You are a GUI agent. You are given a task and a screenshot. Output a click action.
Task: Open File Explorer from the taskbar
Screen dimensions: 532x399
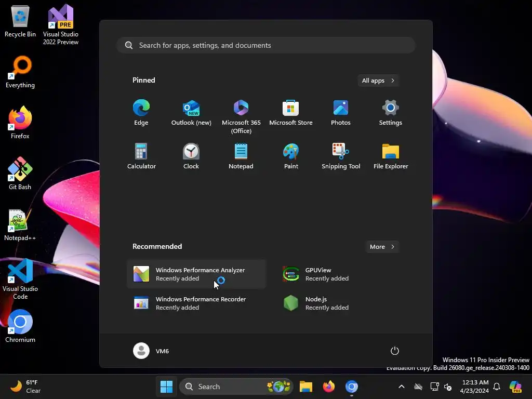305,387
